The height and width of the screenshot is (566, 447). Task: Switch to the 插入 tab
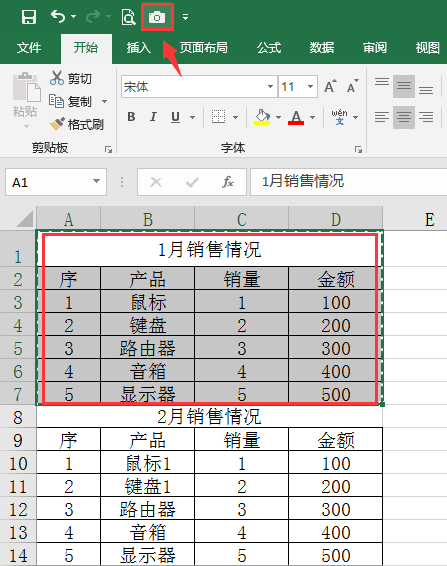click(x=139, y=48)
